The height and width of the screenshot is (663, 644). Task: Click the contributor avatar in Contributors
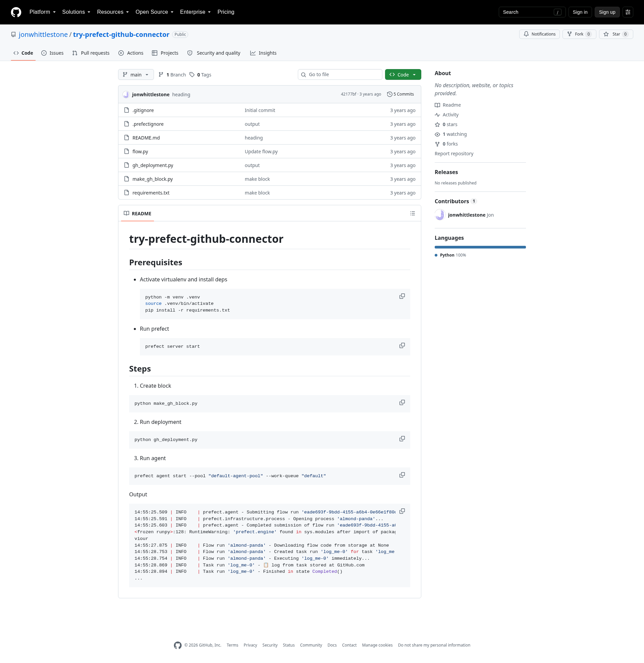click(440, 215)
